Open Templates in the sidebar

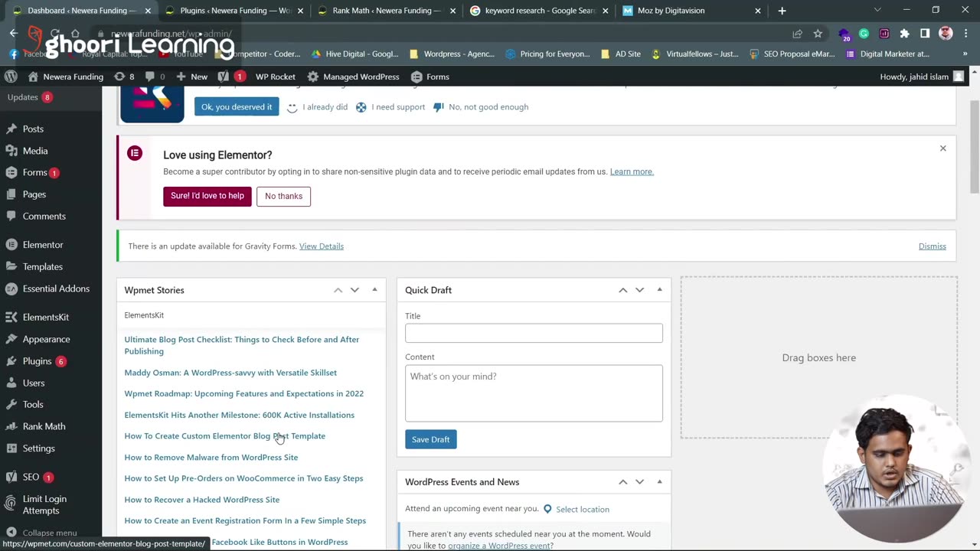click(42, 266)
